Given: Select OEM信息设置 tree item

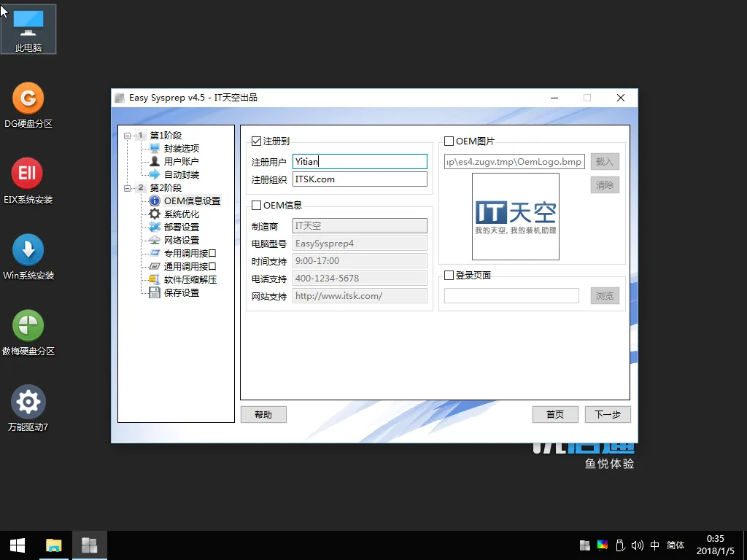Looking at the screenshot, I should (192, 201).
